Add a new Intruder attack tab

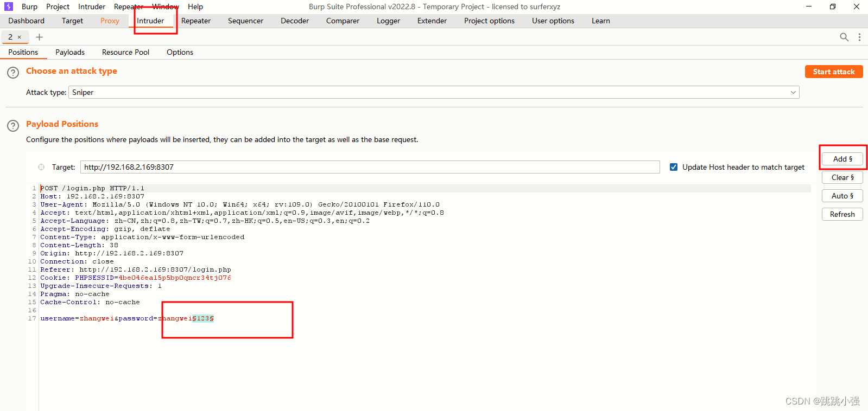tap(39, 37)
